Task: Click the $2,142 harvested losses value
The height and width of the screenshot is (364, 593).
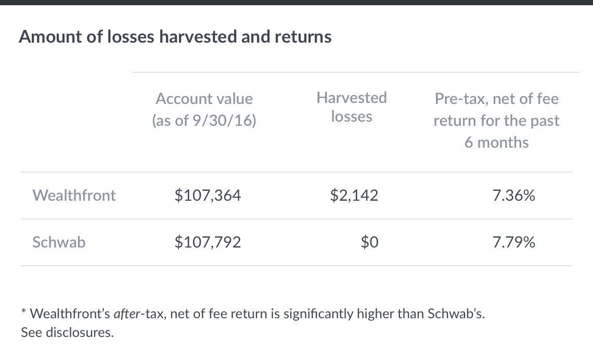Action: coord(354,196)
